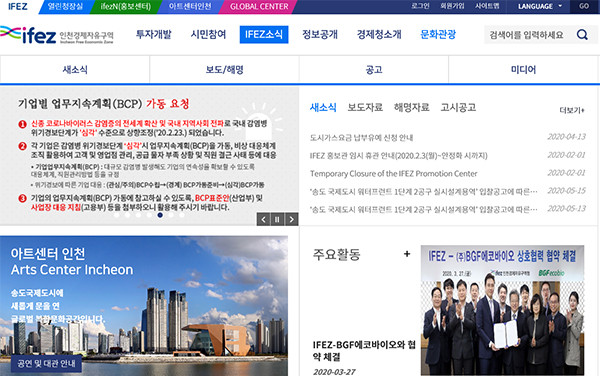Click the 주요활동 heading
This screenshot has width=600, height=376.
pos(337,254)
